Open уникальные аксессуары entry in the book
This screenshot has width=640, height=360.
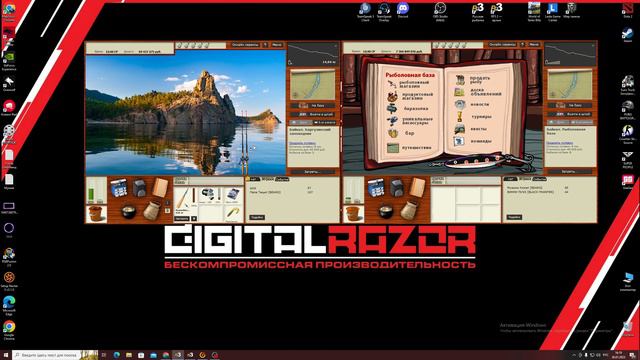pyautogui.click(x=410, y=121)
